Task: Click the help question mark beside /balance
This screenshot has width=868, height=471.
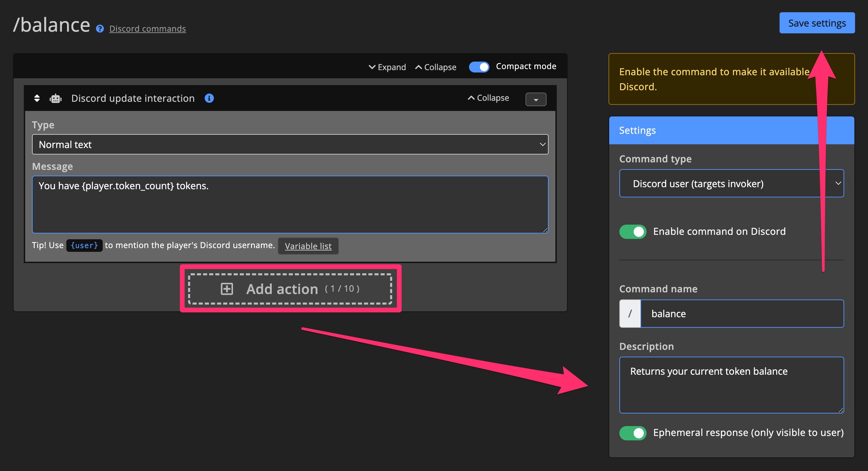Action: pos(99,29)
